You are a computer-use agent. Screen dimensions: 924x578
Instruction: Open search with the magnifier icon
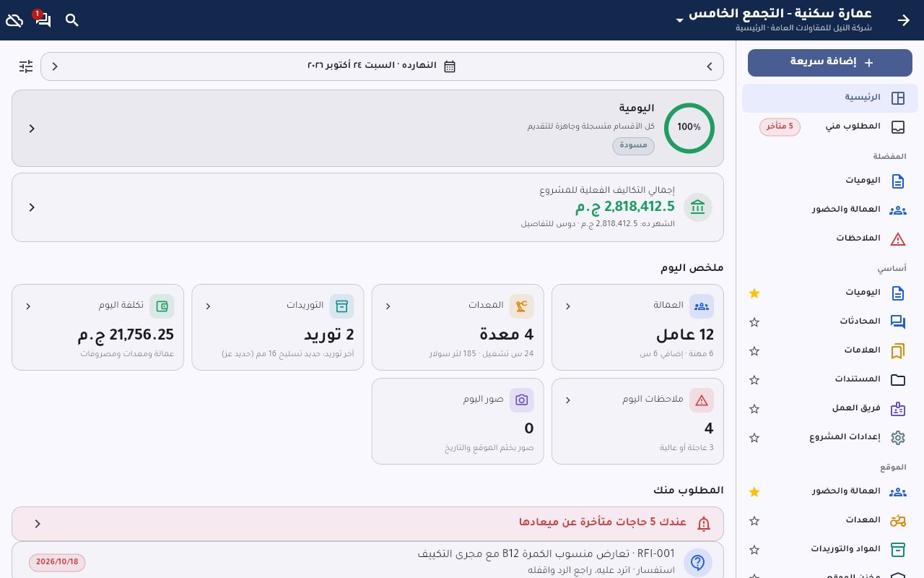coord(72,20)
